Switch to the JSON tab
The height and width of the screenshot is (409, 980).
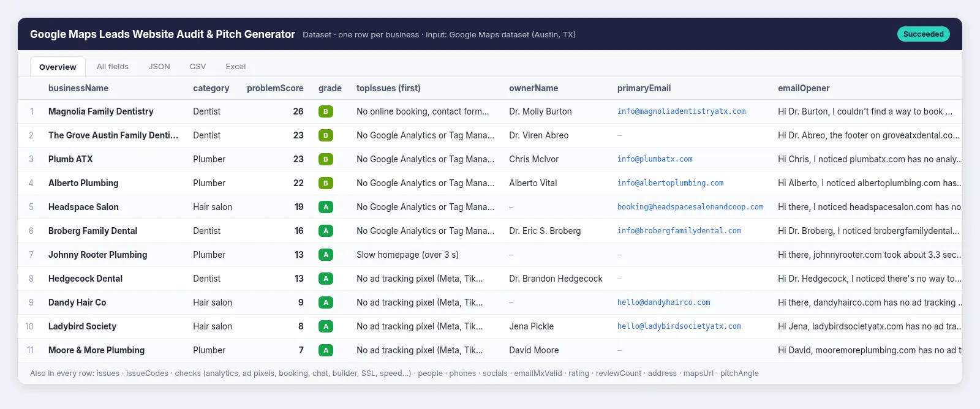(159, 67)
